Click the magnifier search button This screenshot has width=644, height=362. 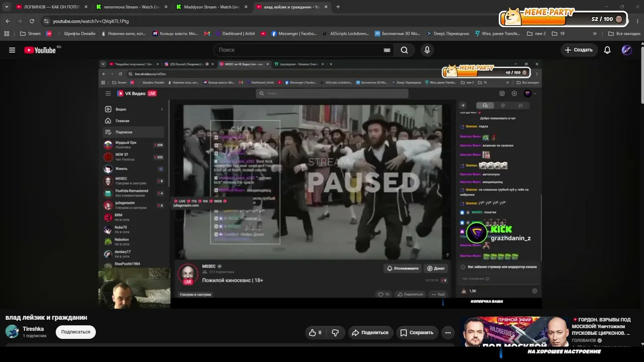pyautogui.click(x=405, y=50)
